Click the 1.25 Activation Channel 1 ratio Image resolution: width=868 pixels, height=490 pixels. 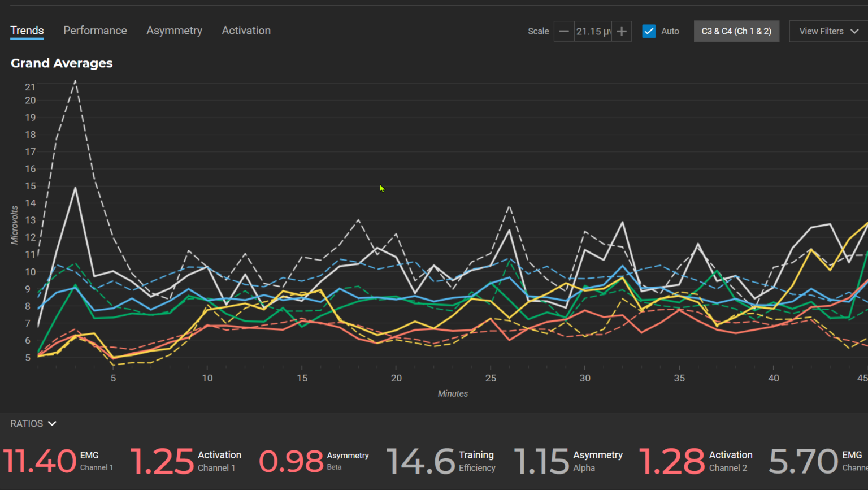click(186, 461)
